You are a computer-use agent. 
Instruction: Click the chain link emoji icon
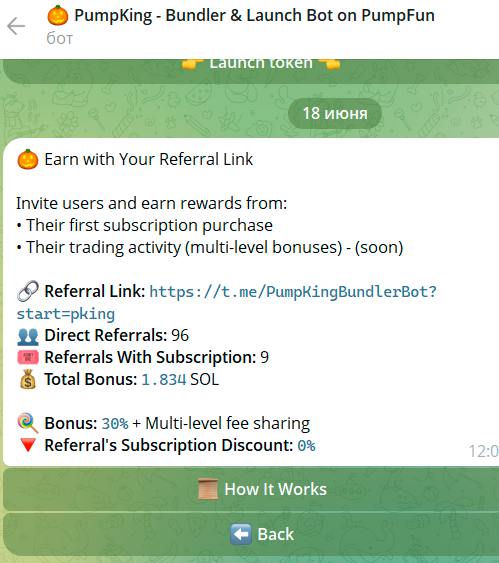coord(28,291)
